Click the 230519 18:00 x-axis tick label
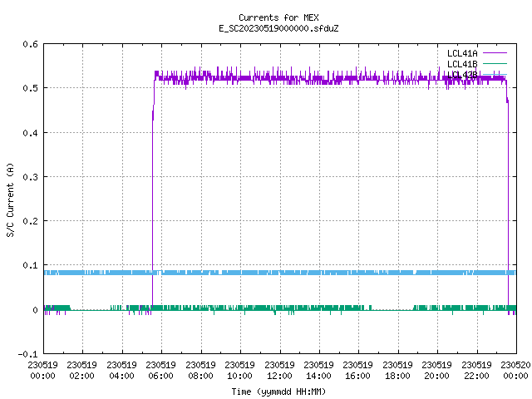The height and width of the screenshot is (399, 532). [x=397, y=371]
